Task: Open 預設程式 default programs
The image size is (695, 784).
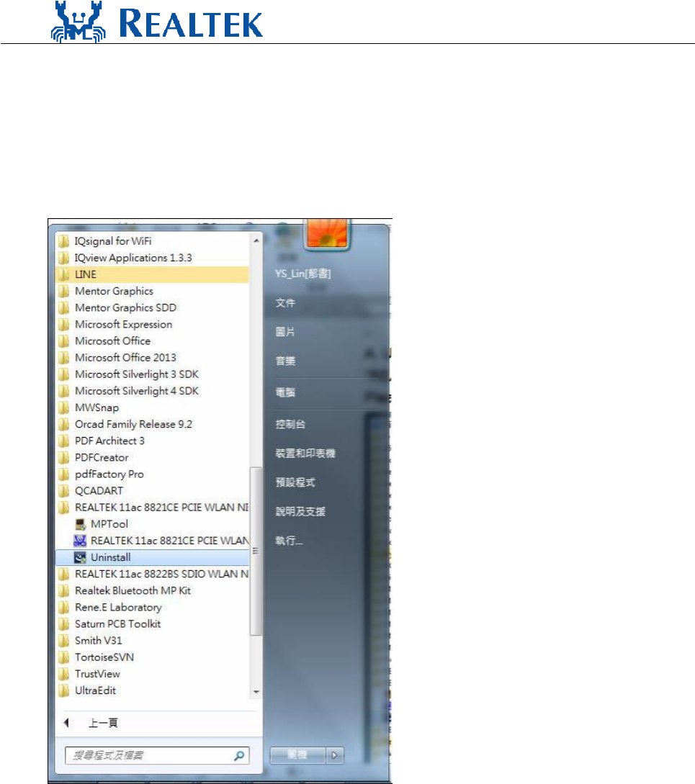Action: coord(295,482)
